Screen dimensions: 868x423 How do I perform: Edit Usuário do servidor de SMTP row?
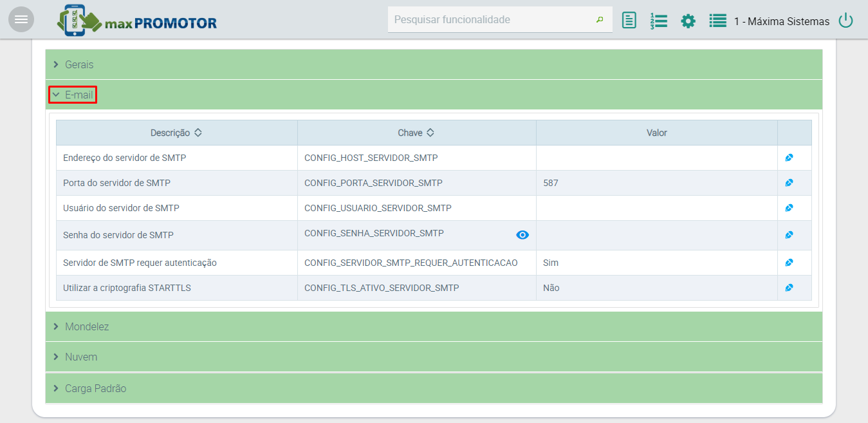[790, 208]
